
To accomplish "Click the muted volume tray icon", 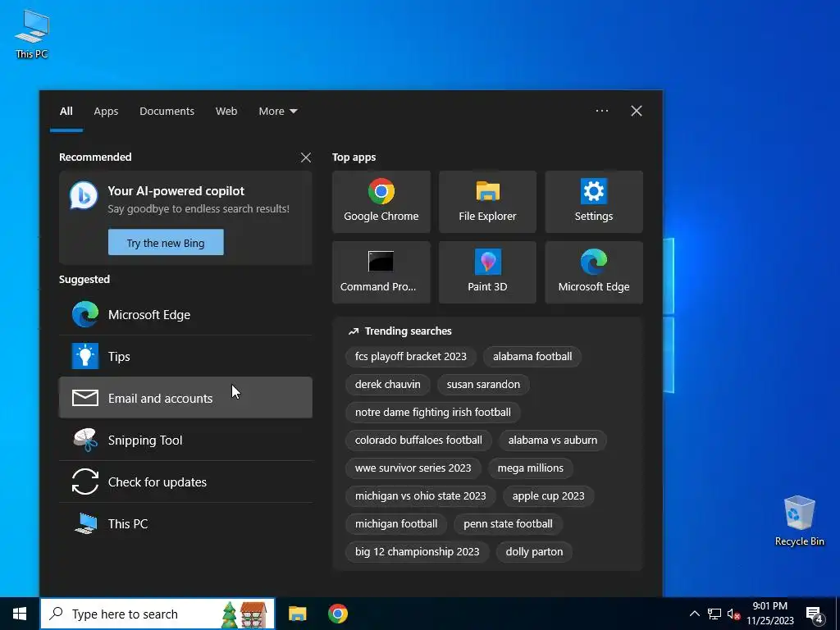I will [733, 614].
